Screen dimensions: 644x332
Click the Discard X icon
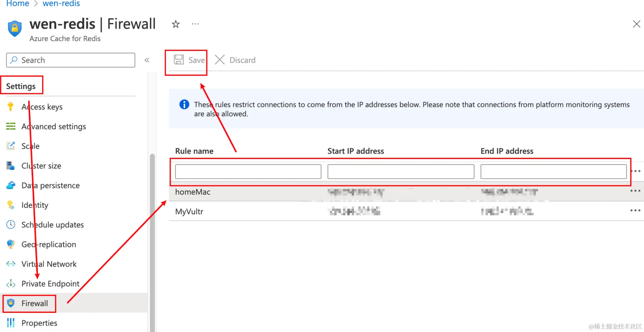click(220, 60)
